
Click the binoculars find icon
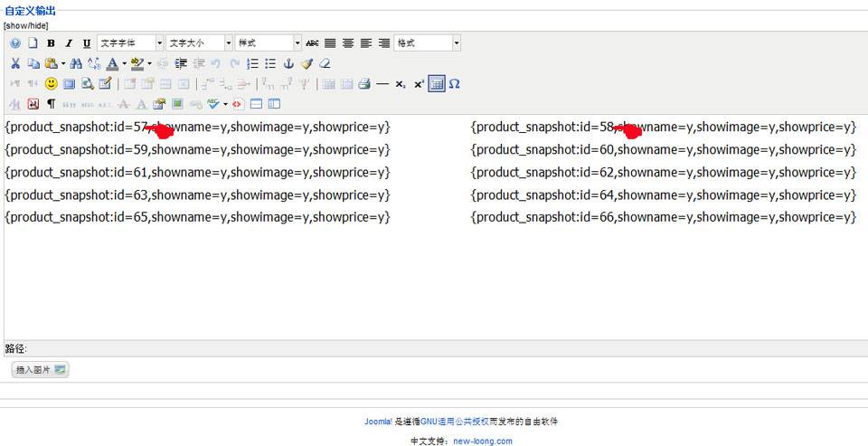[76, 63]
